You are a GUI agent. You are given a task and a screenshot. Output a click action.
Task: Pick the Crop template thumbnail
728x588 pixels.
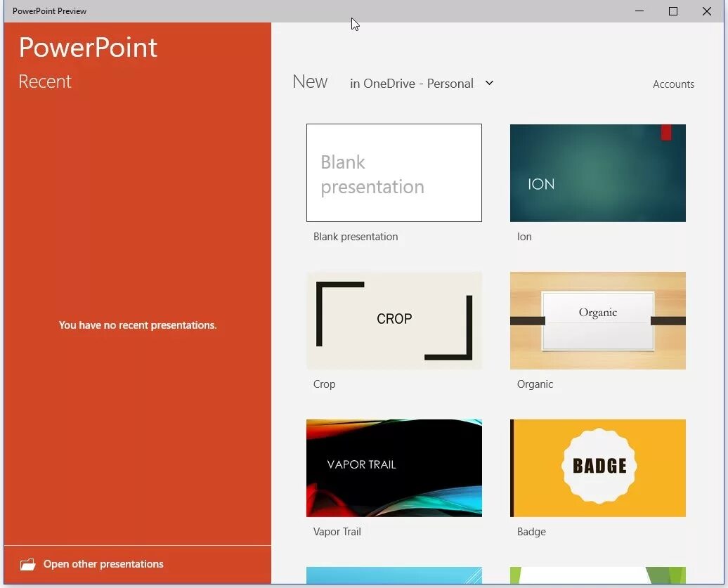pyautogui.click(x=394, y=320)
